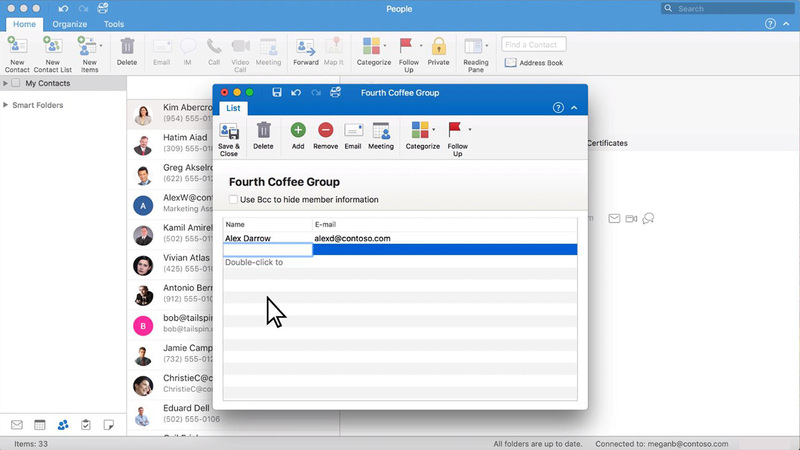This screenshot has width=800, height=450.
Task: Click the Find a Contact field
Action: click(x=534, y=44)
